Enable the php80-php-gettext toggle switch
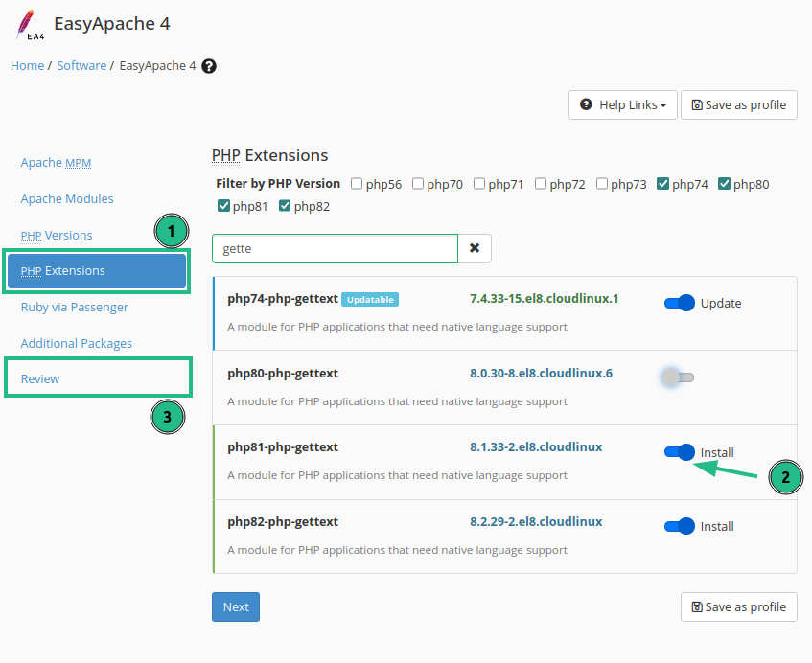 pos(679,377)
